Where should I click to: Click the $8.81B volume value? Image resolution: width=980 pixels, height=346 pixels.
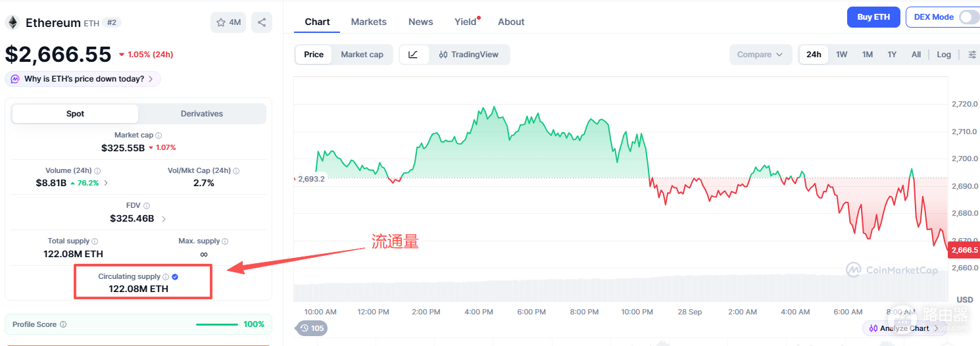click(x=51, y=183)
